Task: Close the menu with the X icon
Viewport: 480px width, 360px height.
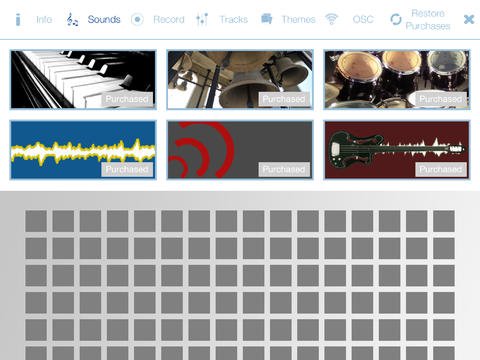Action: point(469,19)
